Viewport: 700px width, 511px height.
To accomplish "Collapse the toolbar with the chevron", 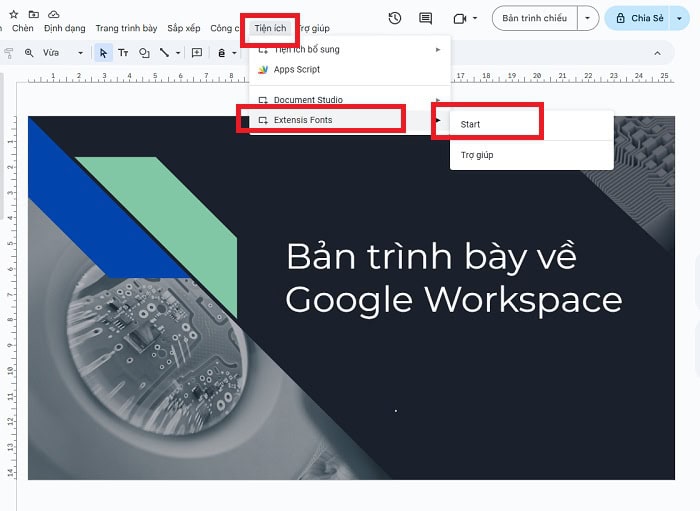I will click(x=657, y=53).
